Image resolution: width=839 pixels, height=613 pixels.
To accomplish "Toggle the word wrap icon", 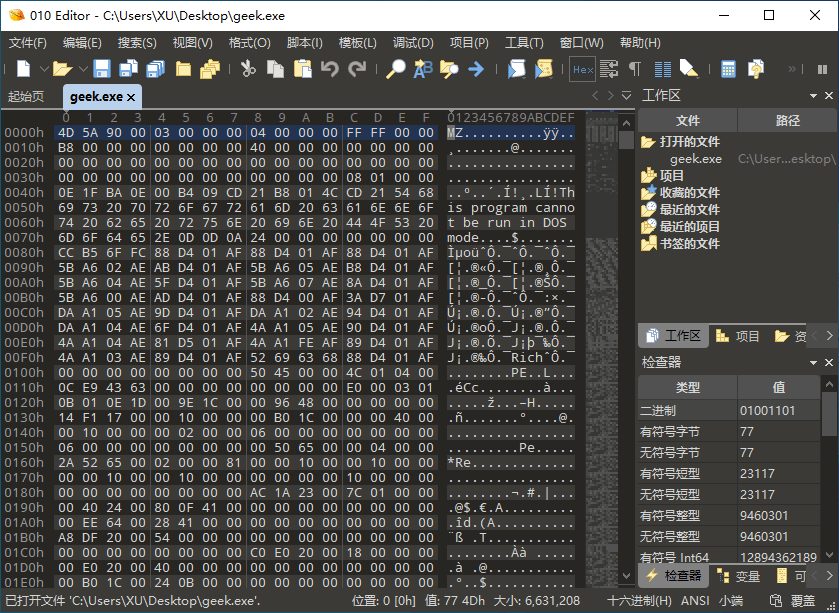I will pos(609,69).
